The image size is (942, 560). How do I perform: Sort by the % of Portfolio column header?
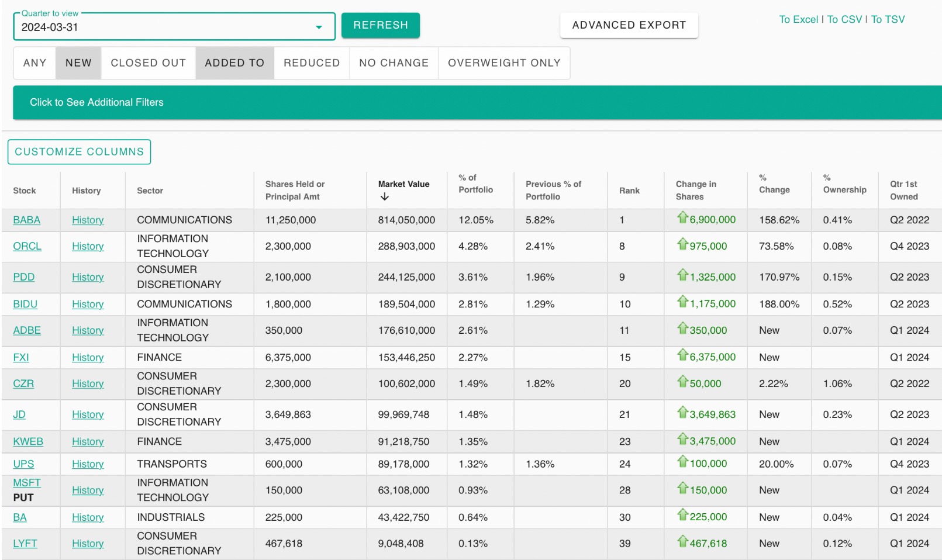[475, 184]
